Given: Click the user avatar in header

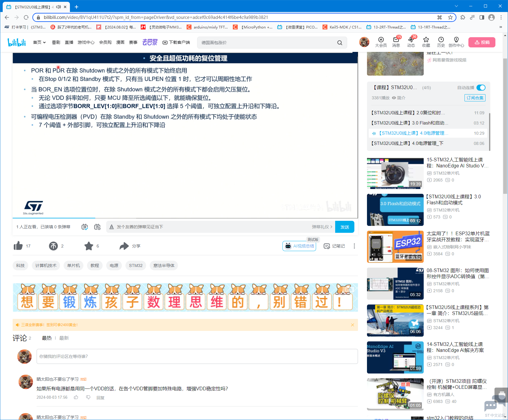Looking at the screenshot, I should tap(364, 42).
